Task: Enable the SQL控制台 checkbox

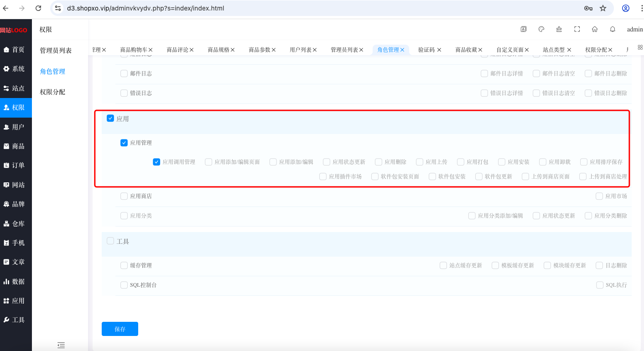Action: click(x=124, y=285)
